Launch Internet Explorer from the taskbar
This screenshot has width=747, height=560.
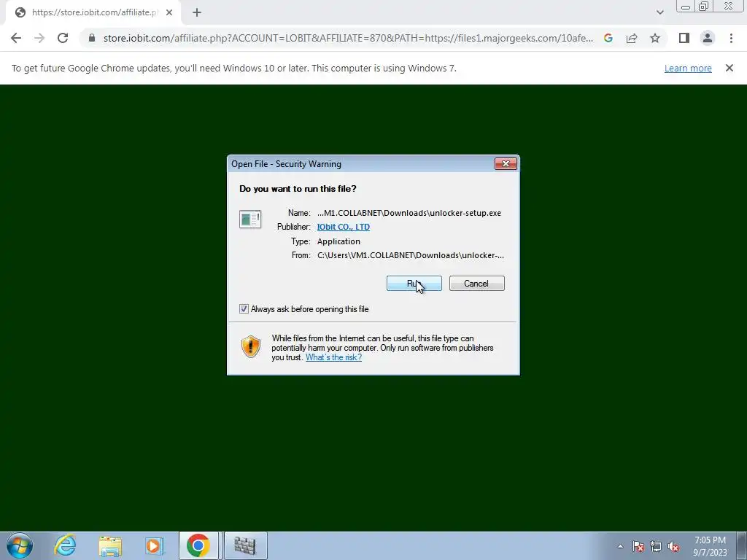click(65, 545)
